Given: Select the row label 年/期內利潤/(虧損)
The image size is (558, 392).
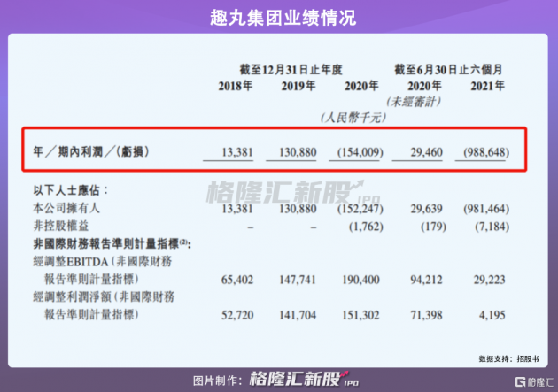Looking at the screenshot, I should point(90,152).
